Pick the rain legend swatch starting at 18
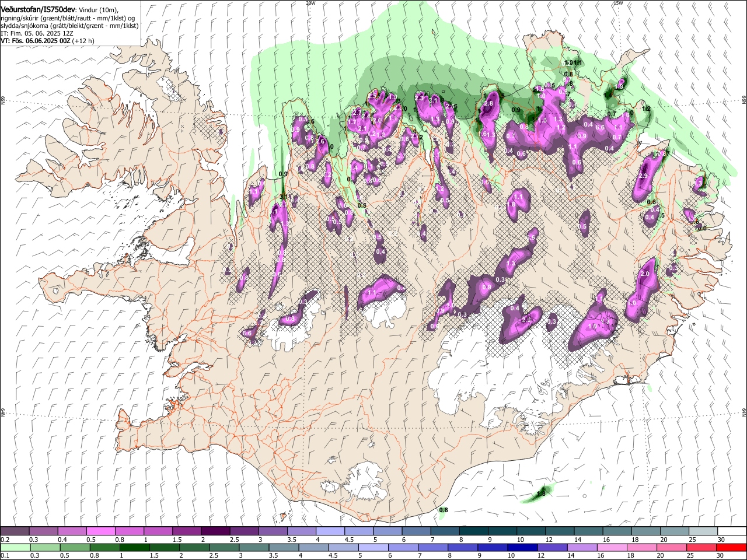Viewport: 747px width, 560px height. (x=643, y=547)
